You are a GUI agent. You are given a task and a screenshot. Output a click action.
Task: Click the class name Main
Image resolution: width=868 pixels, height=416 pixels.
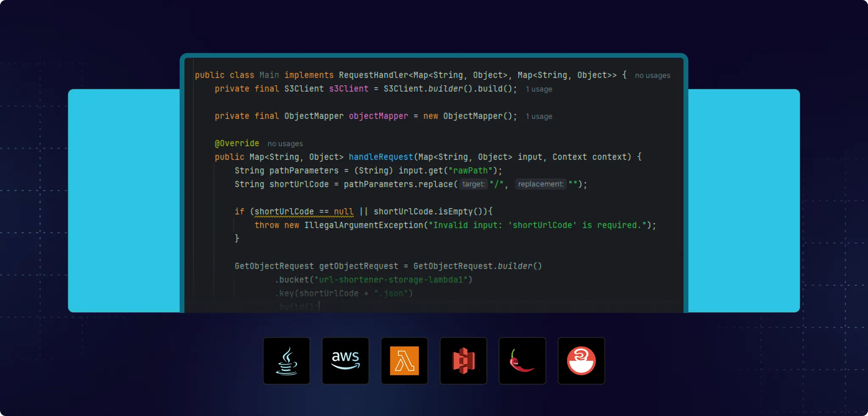[x=269, y=75]
